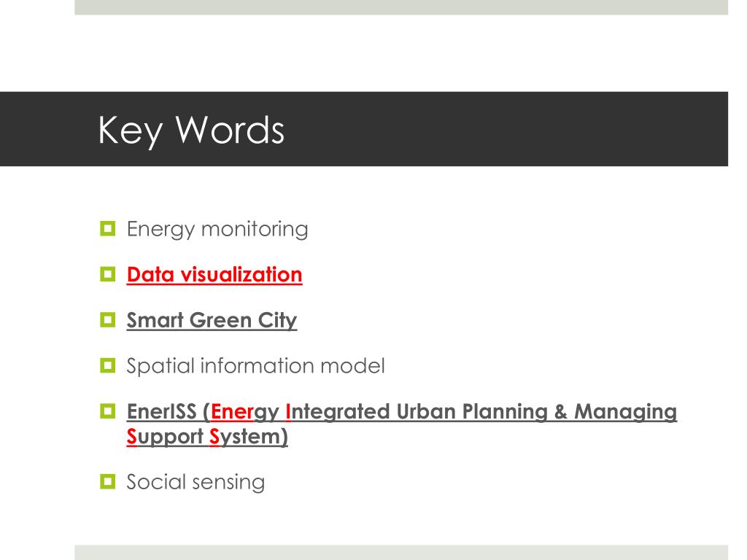Click the gray bar at slide bottom
Screen dimensions: 747x560
[401, 553]
